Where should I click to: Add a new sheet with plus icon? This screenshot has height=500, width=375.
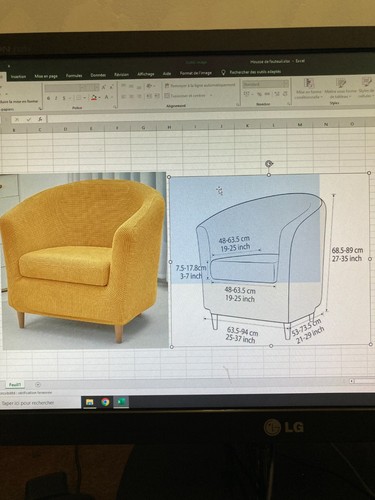tap(38, 384)
